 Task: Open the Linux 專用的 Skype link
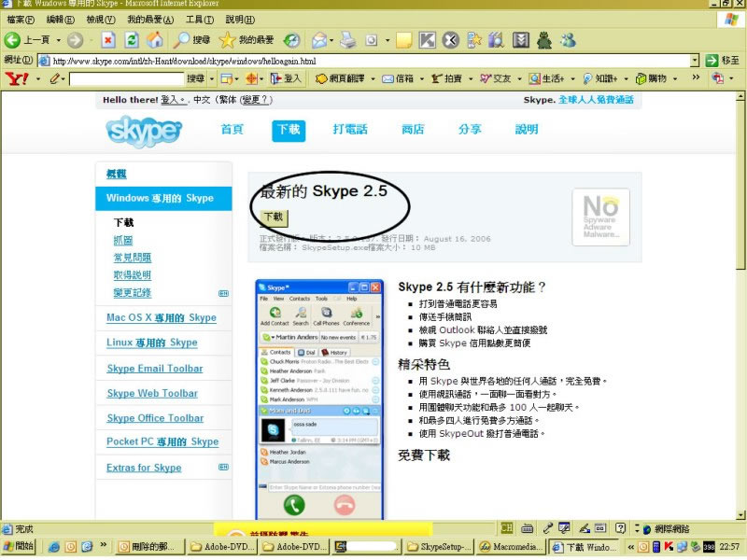[152, 343]
